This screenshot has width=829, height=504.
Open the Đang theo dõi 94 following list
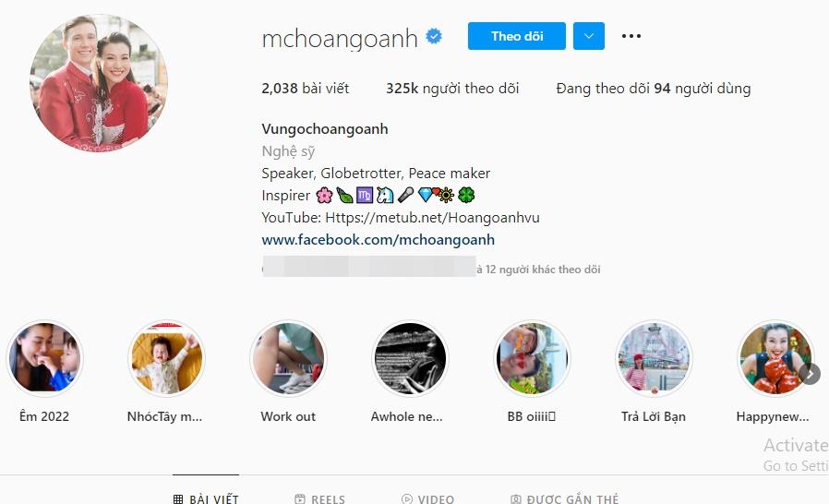tap(654, 89)
